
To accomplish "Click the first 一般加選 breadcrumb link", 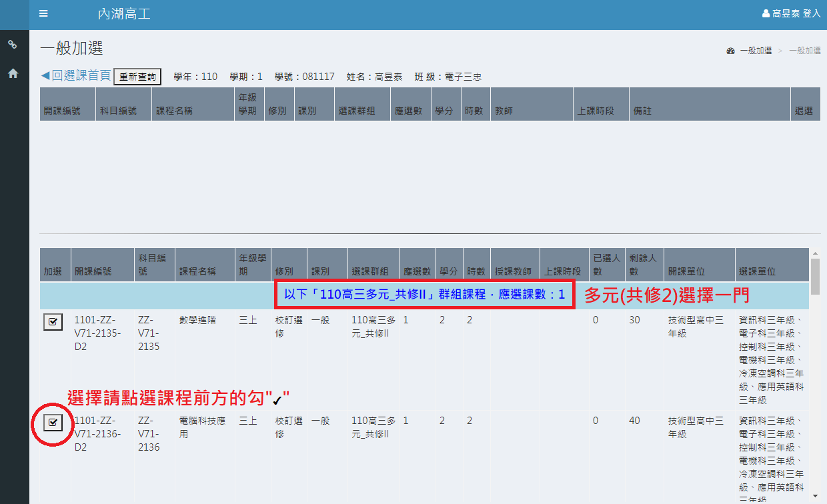I will point(756,51).
